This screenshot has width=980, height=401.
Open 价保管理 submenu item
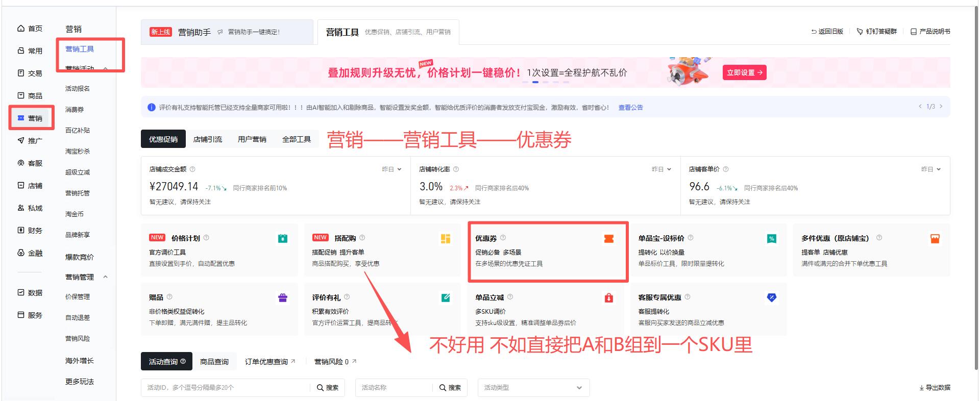pyautogui.click(x=78, y=297)
